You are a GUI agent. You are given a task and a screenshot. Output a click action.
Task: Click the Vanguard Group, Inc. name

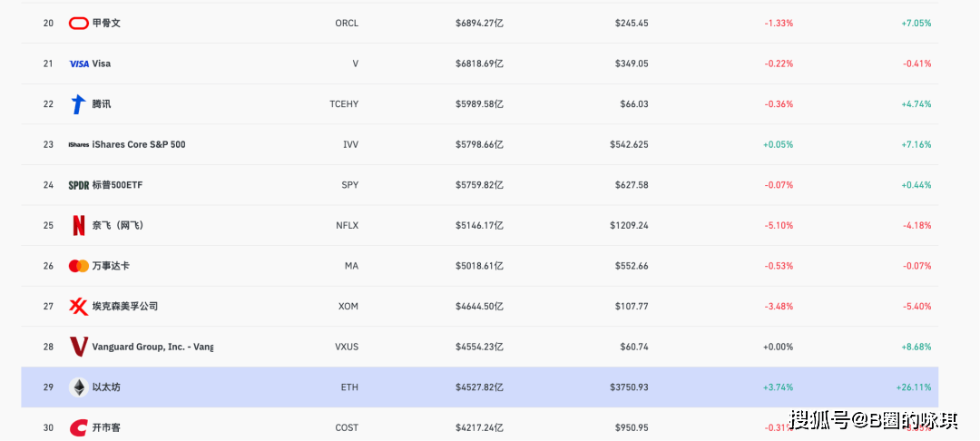pyautogui.click(x=152, y=347)
